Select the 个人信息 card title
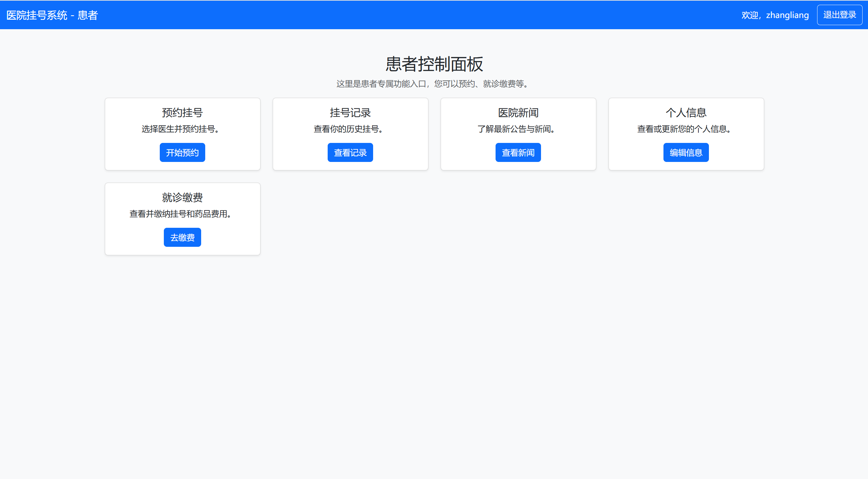Image resolution: width=868 pixels, height=479 pixels. tap(686, 112)
